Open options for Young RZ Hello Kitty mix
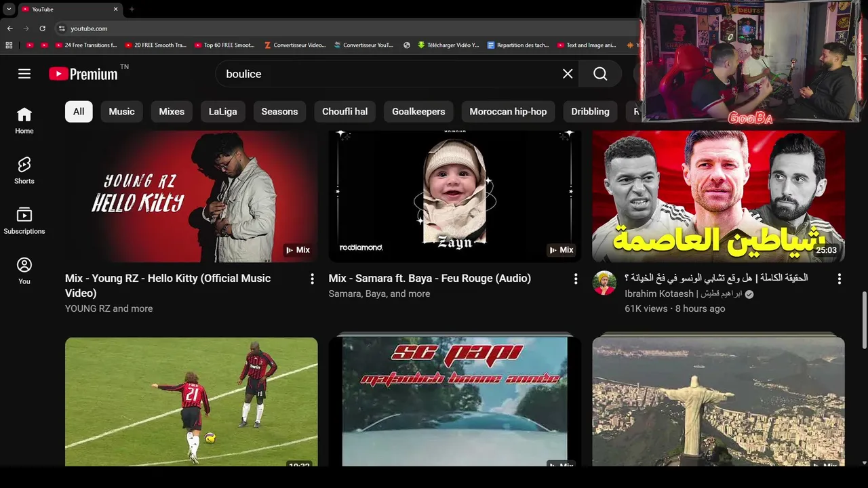Screen dimensions: 868x488 tap(312, 279)
